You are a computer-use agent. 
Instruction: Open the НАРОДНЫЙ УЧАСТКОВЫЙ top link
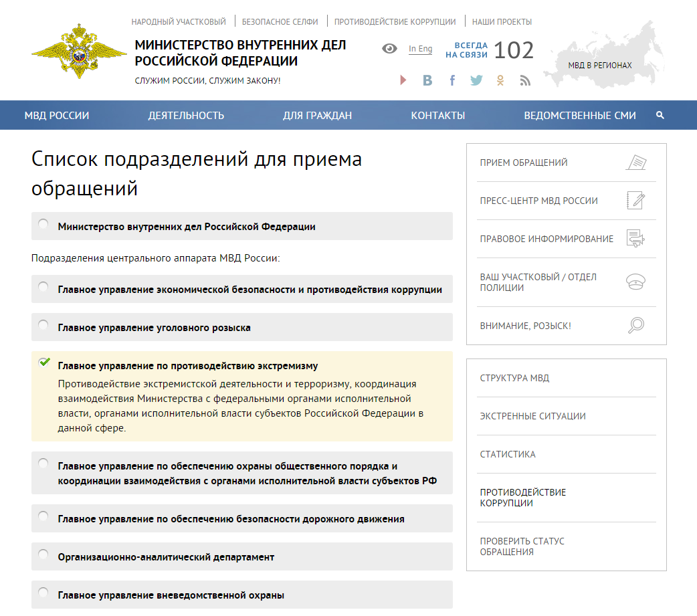coord(179,22)
